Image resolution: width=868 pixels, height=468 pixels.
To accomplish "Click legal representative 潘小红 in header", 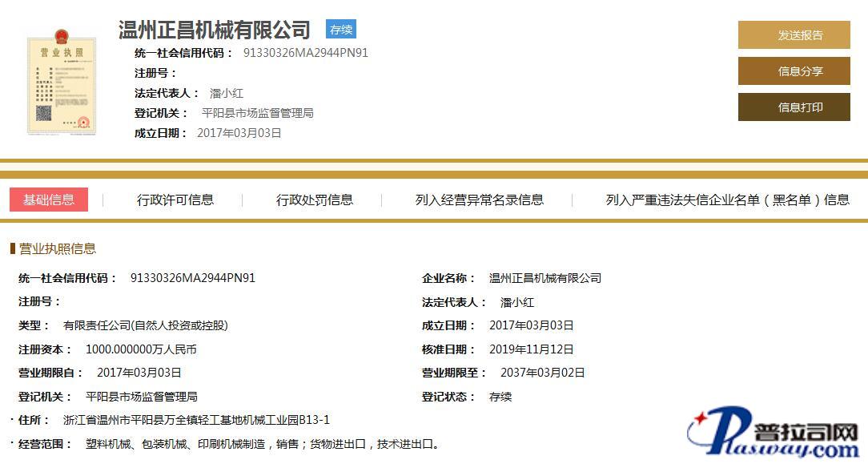I will [227, 93].
